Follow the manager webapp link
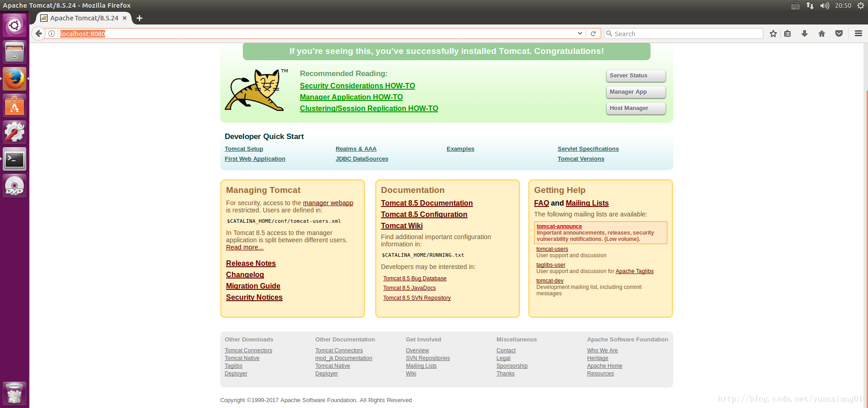This screenshot has height=408, width=868. (328, 203)
